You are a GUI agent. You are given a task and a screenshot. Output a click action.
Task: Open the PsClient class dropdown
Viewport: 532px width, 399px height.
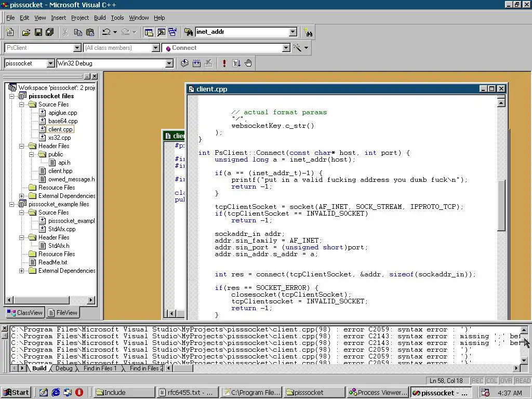click(77, 48)
